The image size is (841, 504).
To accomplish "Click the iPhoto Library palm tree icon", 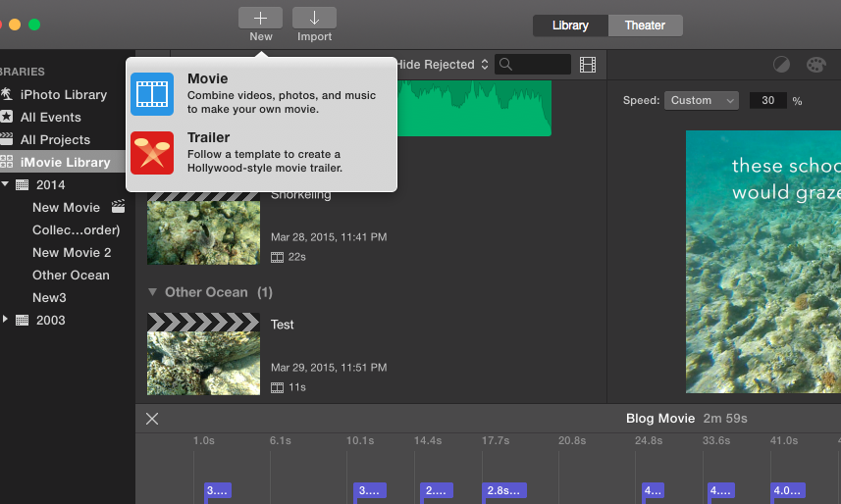I will coord(6,94).
